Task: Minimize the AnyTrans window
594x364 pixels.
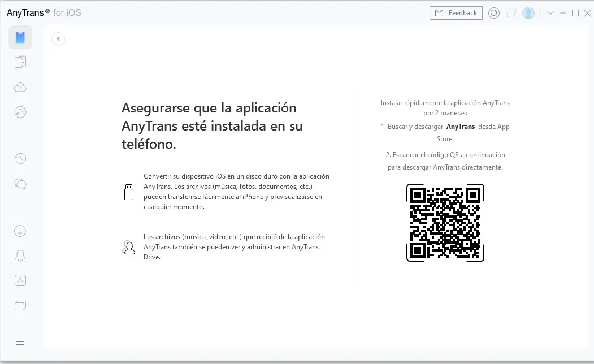Action: pos(563,13)
